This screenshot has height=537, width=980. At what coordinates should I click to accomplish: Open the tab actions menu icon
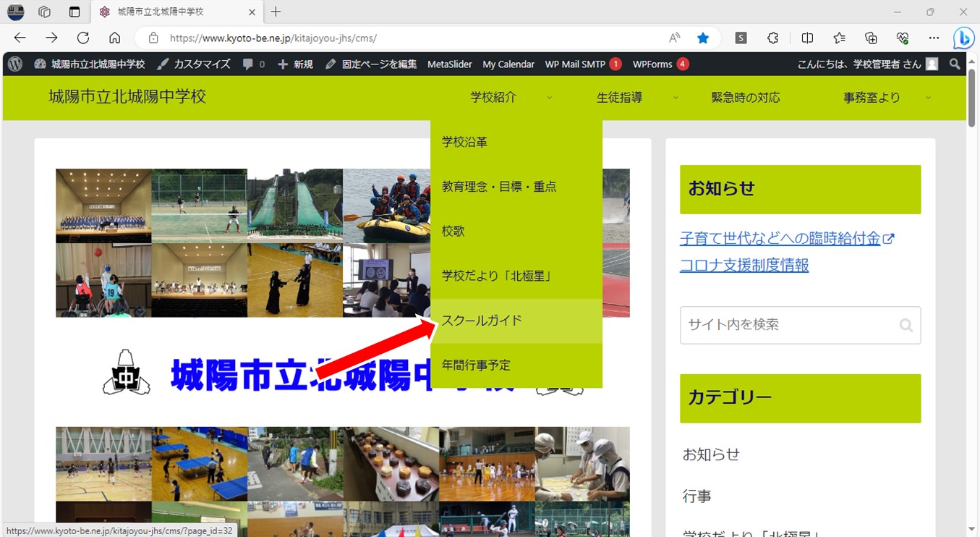click(74, 12)
